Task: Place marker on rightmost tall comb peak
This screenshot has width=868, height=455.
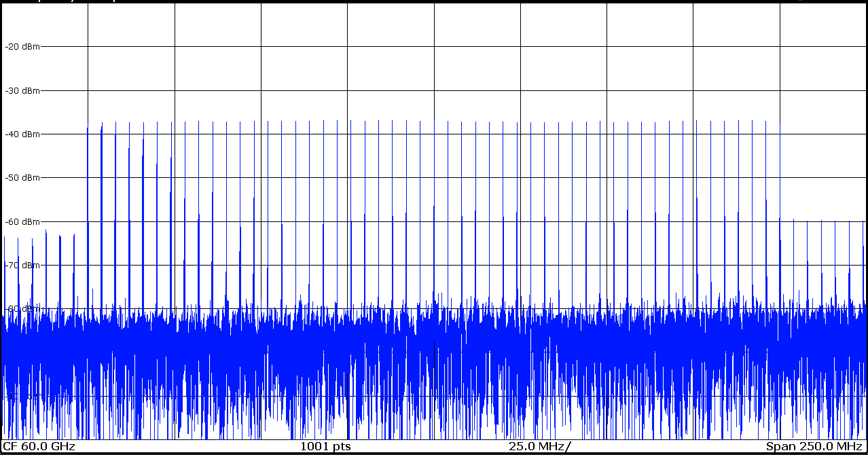Action: coord(766,122)
